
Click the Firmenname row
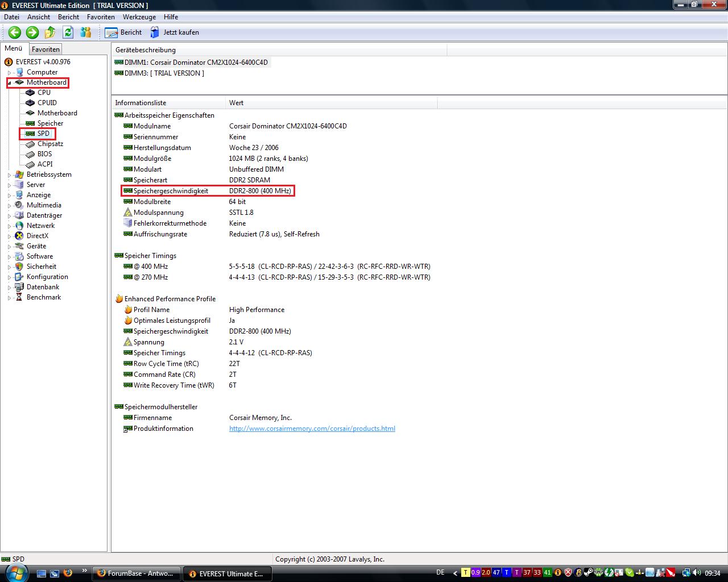[208, 418]
